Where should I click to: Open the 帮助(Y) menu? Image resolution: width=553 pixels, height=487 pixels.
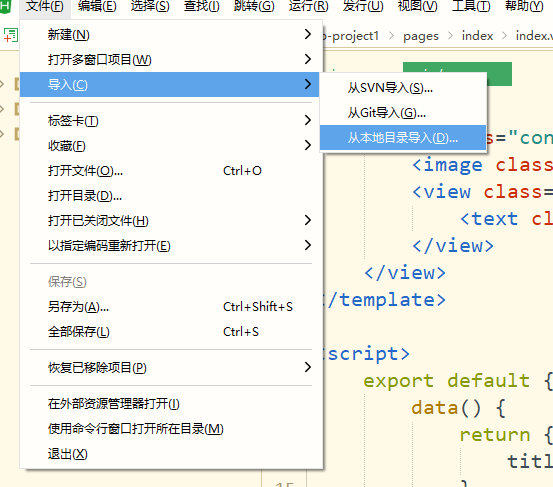[524, 6]
